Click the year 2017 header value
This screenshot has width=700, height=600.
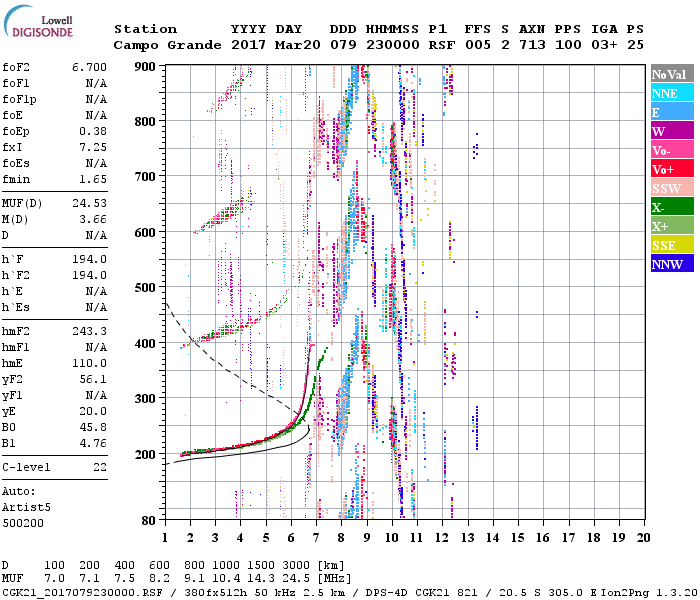point(248,45)
